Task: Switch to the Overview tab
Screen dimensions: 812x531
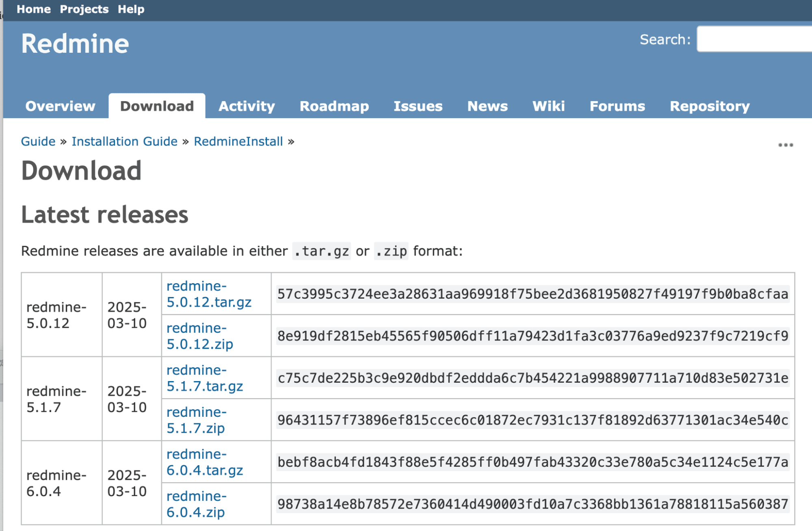Action: [60, 106]
